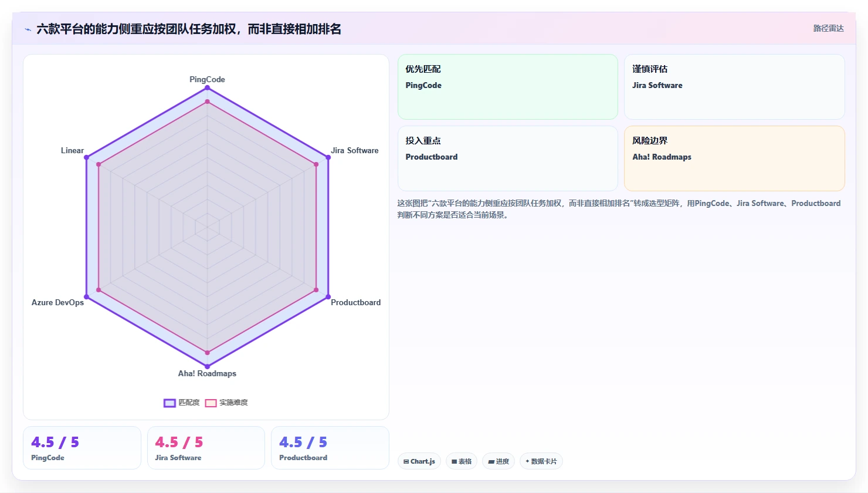Click pink 实施难度 point on Aha! Roadmaps axis
868x493 pixels.
tap(207, 353)
